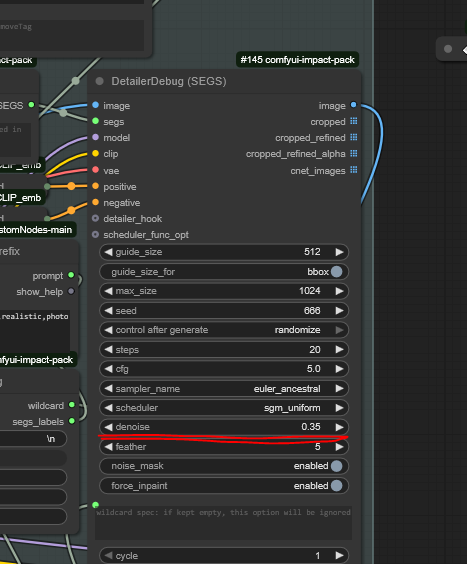This screenshot has height=564, width=467.
Task: Increase guide_size with right arrow
Action: 339,252
